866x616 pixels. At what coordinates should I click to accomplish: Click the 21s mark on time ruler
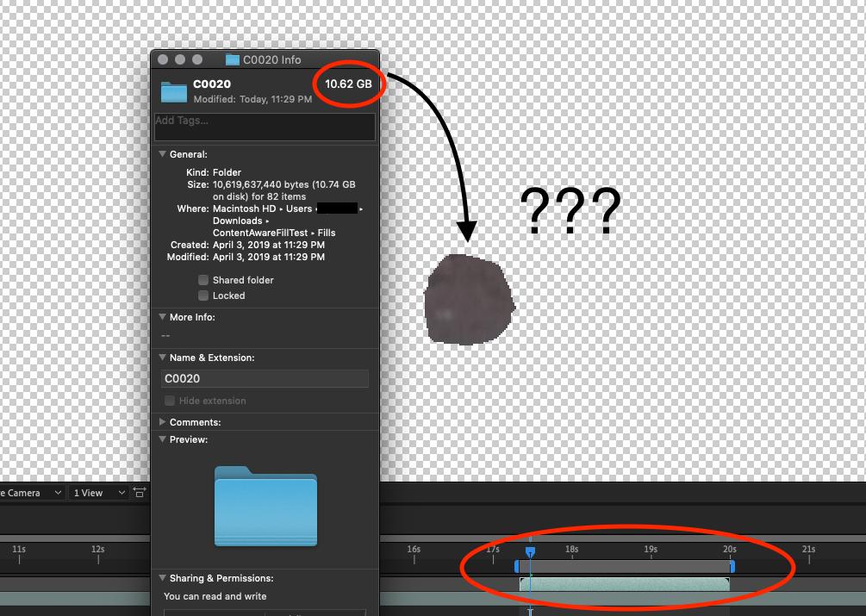(808, 549)
